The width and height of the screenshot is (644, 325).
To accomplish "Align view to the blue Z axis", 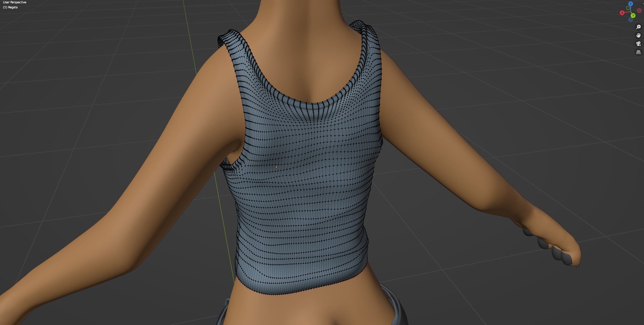I will pos(631,4).
